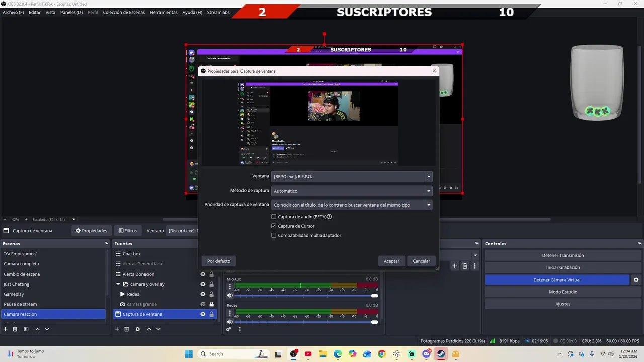Viewport: 644px width, 362px height.
Task: Open Colección de Escenas menu
Action: 124,12
